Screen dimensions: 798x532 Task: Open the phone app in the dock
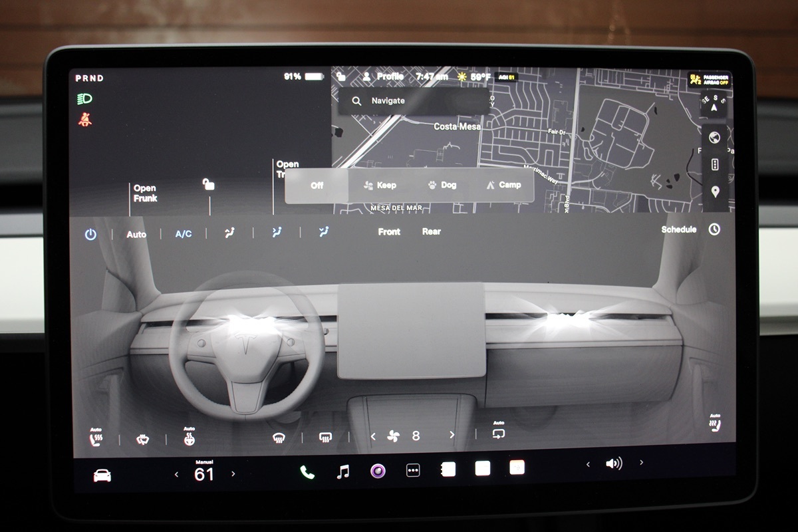[307, 472]
